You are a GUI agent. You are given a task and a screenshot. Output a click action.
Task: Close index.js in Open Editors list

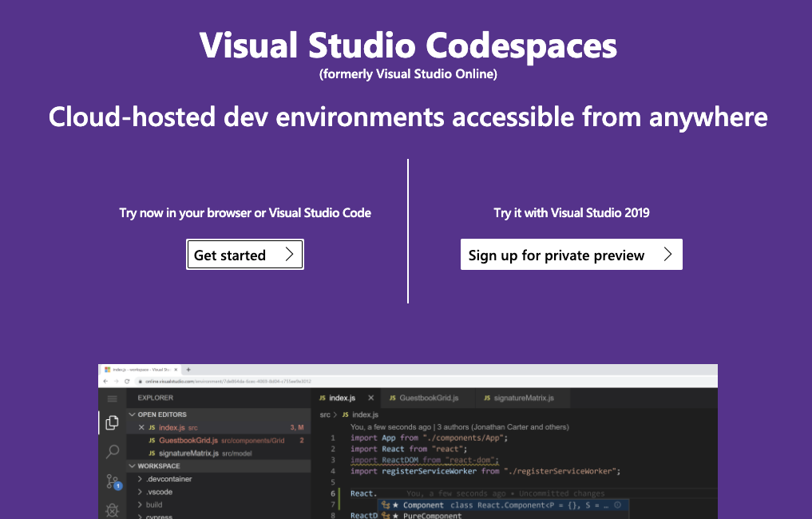tap(141, 427)
